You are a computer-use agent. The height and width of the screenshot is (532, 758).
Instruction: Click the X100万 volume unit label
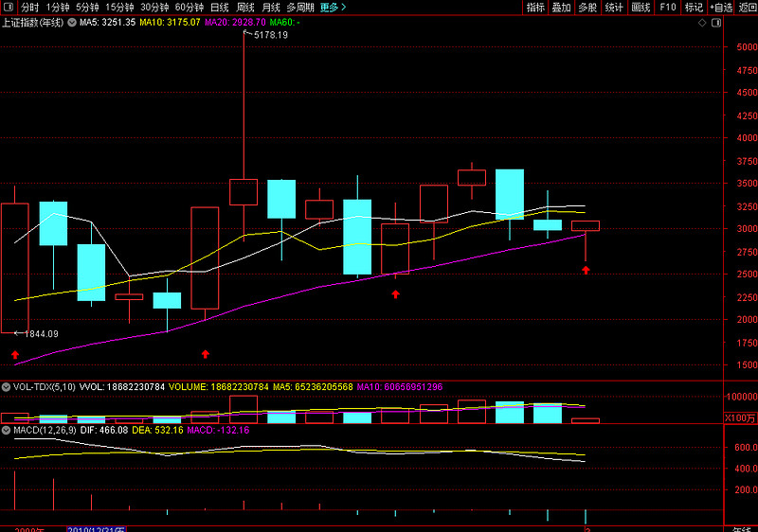tap(740, 418)
